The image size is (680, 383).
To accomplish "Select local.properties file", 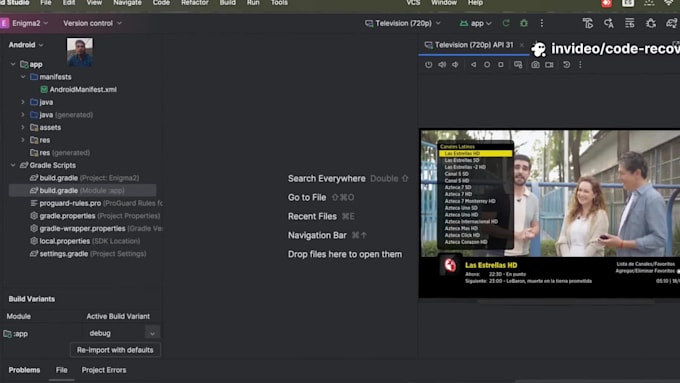I will pos(85,241).
